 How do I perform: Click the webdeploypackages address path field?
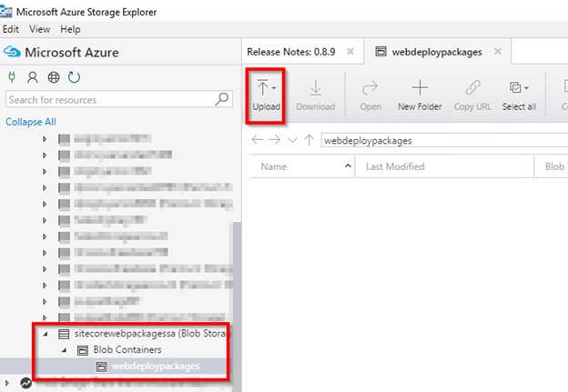(444, 140)
